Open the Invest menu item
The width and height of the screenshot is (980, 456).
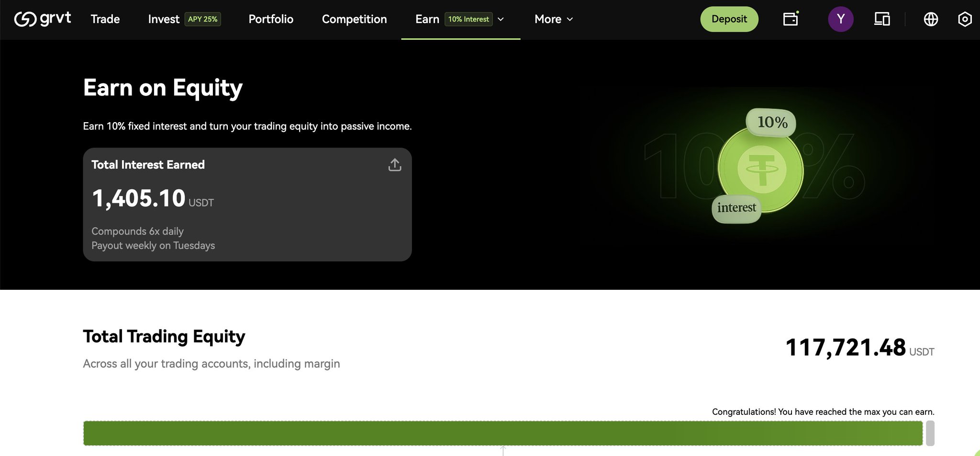coord(164,19)
